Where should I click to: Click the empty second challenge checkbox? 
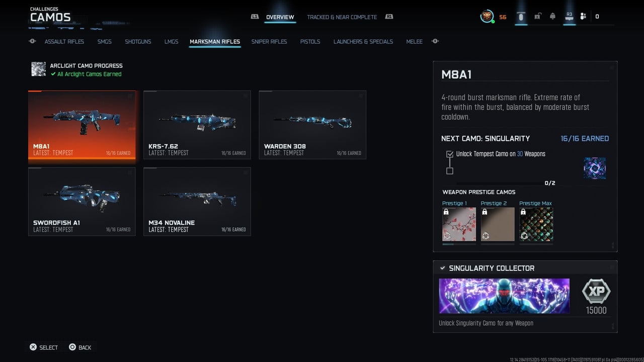tap(450, 171)
